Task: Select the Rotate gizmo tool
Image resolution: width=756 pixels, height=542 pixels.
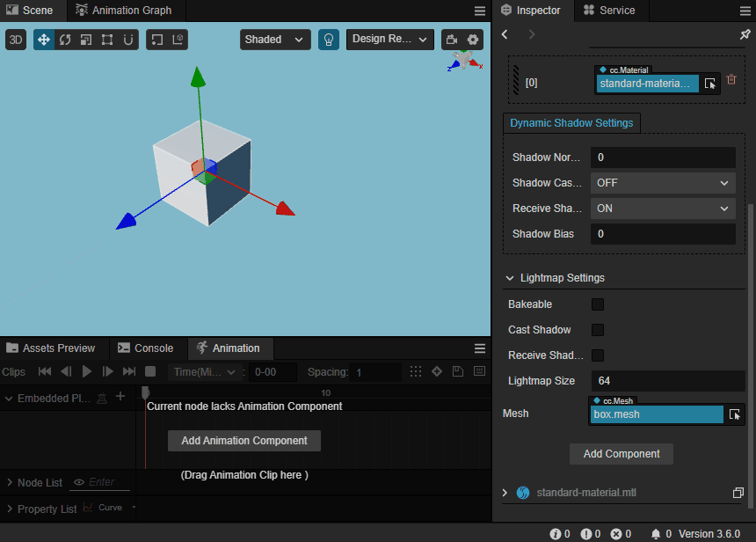Action: coord(65,40)
